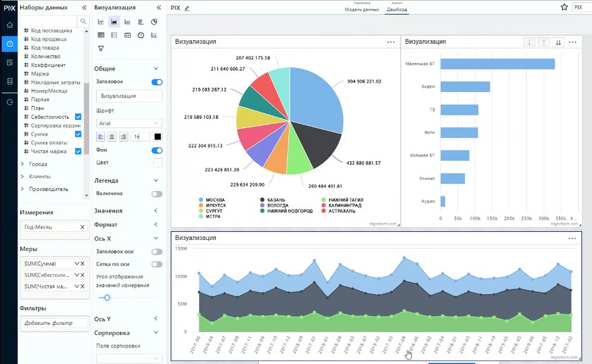Pick the table visualization icon
The height and width of the screenshot is (364, 592).
pyautogui.click(x=101, y=35)
